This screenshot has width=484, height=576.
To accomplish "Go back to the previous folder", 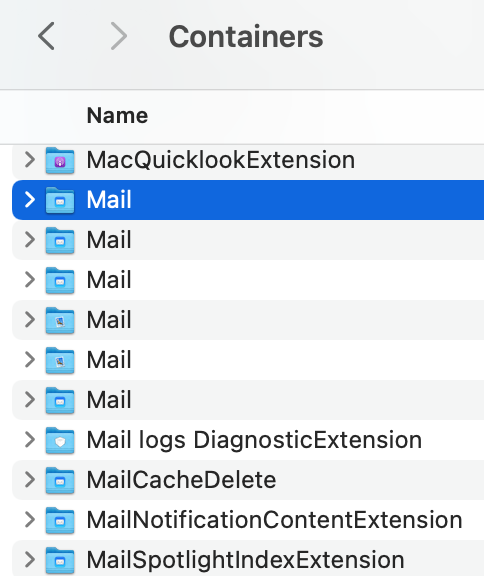I will 46,36.
